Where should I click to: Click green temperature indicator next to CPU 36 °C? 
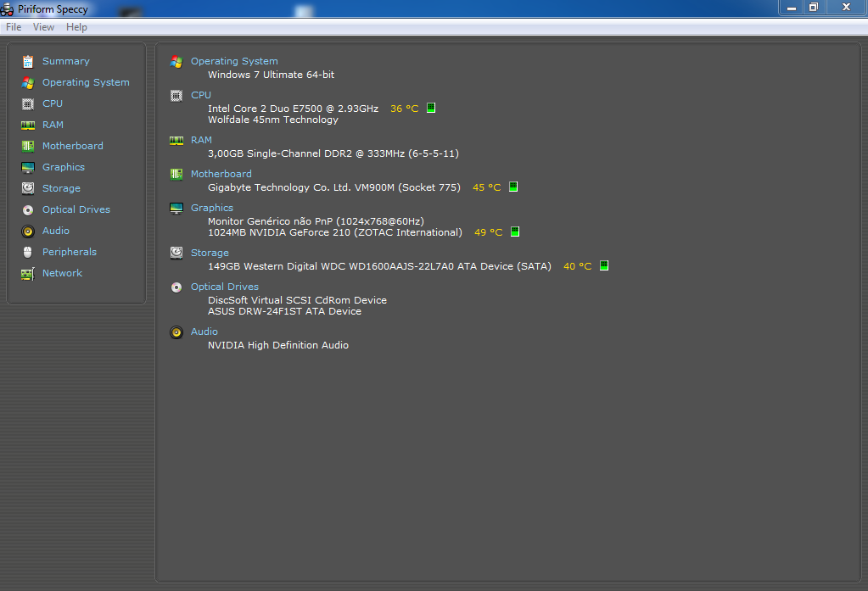tap(431, 108)
